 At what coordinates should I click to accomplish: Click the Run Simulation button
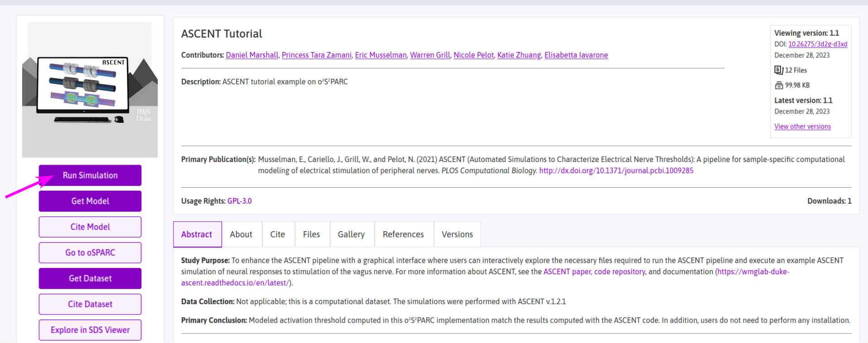tap(90, 175)
